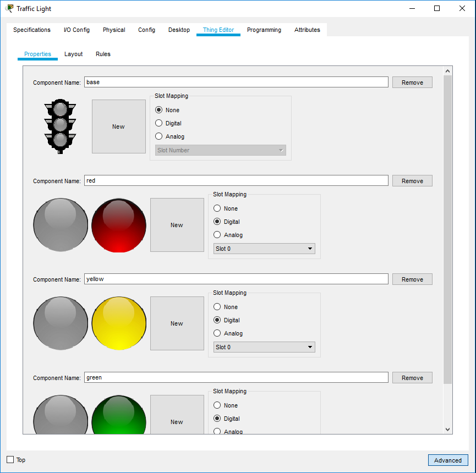Image resolution: width=476 pixels, height=473 pixels.
Task: Click the Advanced button
Action: click(448, 460)
